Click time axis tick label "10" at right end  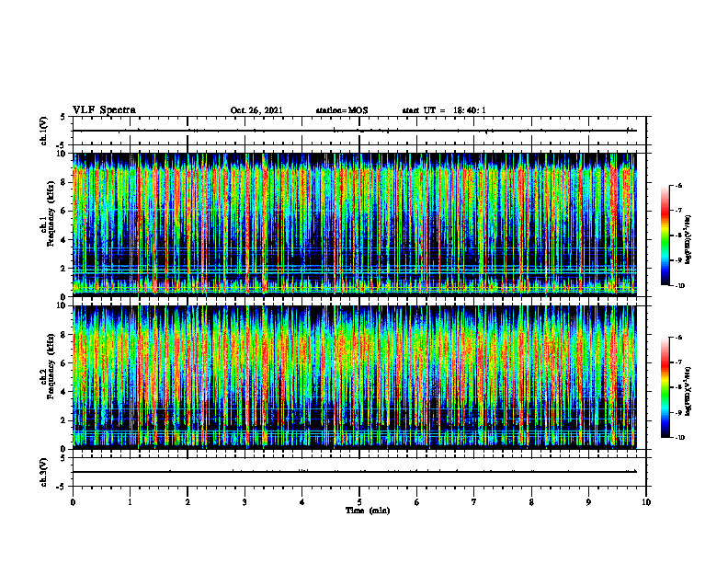point(646,502)
